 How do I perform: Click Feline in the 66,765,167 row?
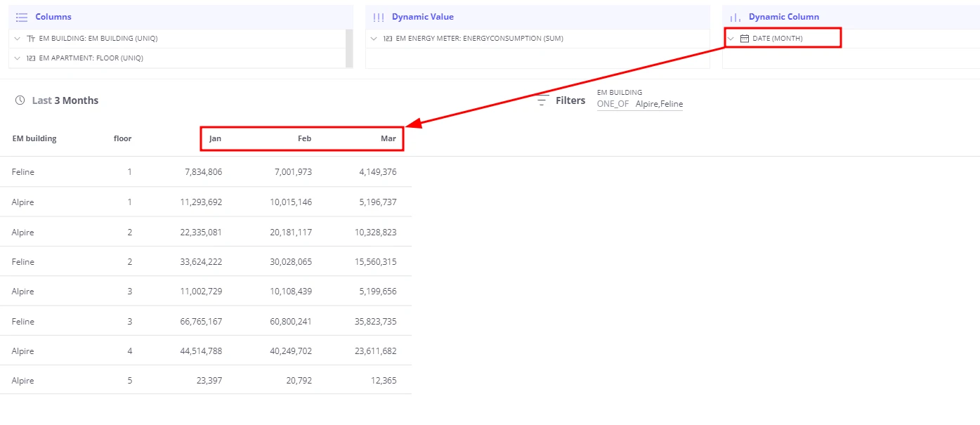23,322
